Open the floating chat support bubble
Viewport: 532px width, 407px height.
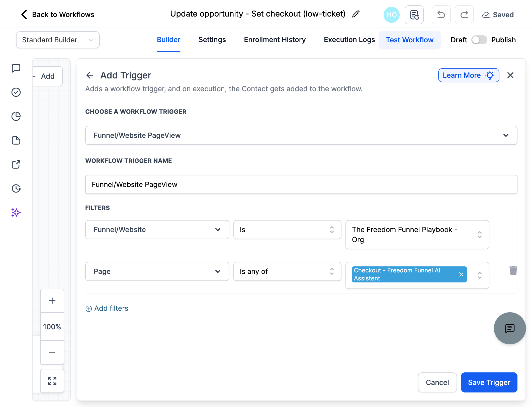(x=510, y=328)
